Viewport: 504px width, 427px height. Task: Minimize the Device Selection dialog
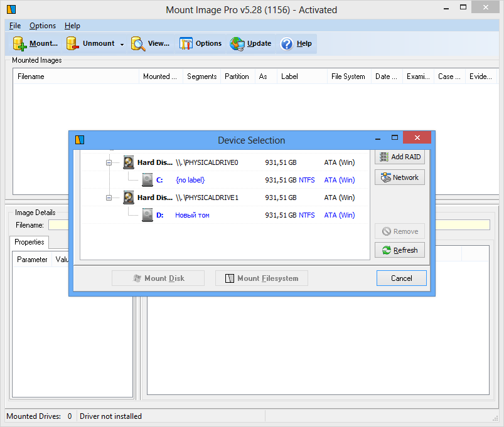click(378, 139)
